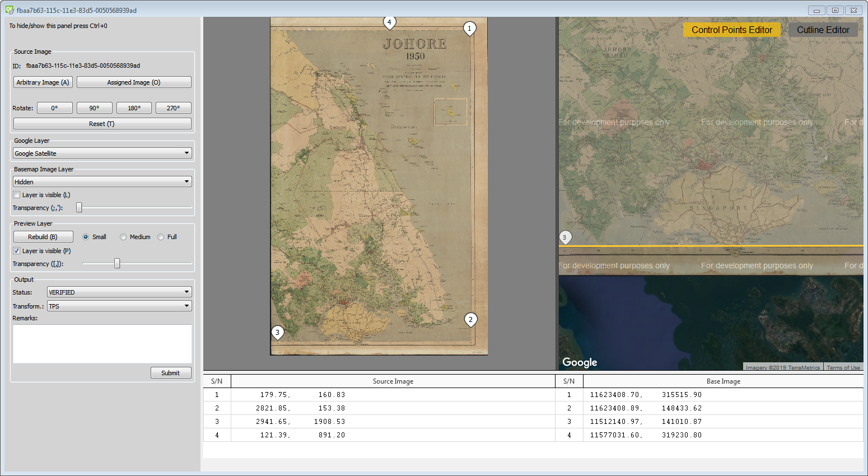Change the Status dropdown from VERIFIED
This screenshot has width=868, height=476.
[119, 292]
